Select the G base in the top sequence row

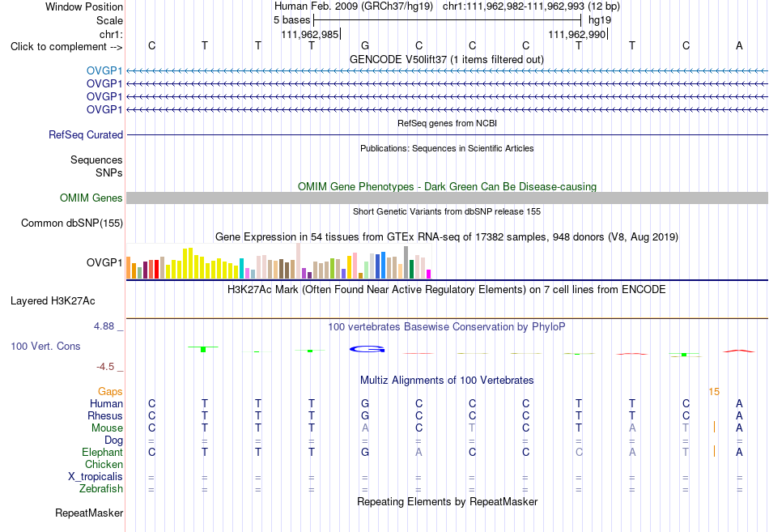tap(365, 45)
